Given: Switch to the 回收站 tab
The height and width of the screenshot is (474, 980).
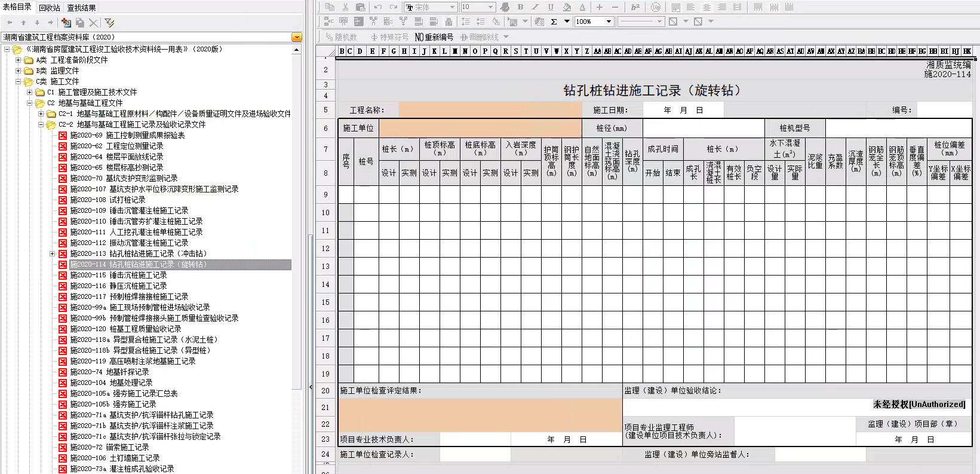Looking at the screenshot, I should pyautogui.click(x=50, y=8).
